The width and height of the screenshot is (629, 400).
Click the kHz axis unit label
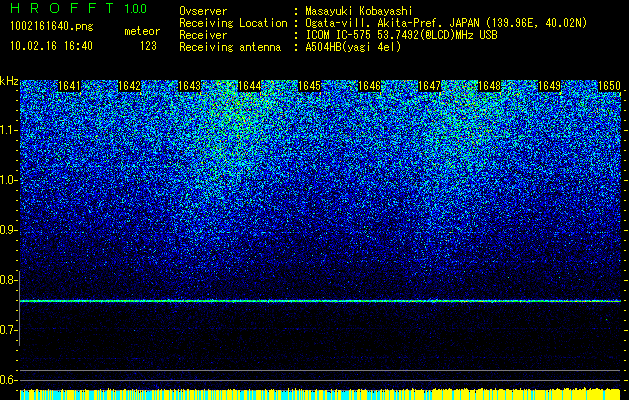click(x=9, y=81)
